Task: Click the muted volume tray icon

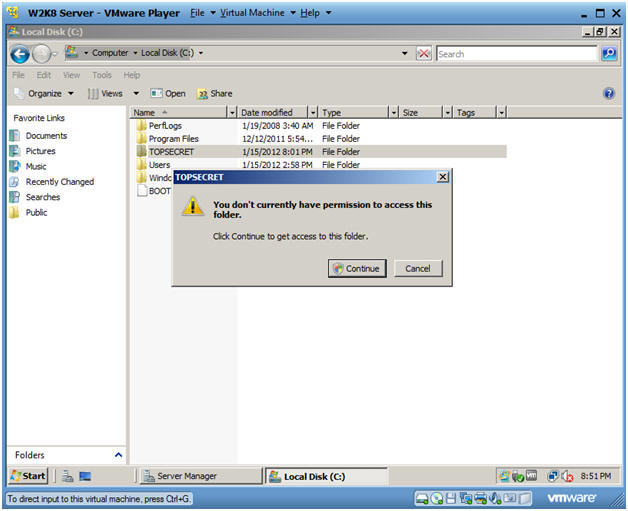Action: [x=568, y=476]
